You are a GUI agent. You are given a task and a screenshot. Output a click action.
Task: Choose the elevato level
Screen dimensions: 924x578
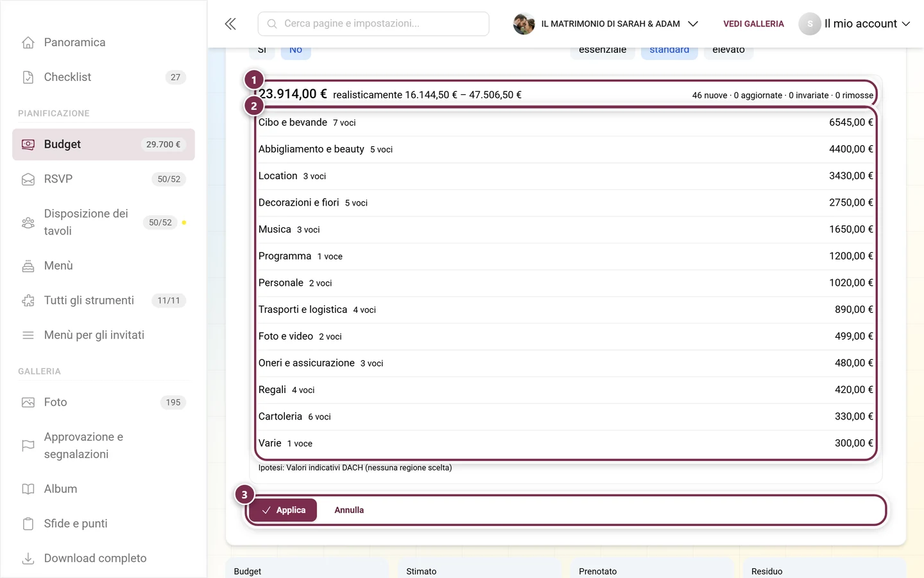pyautogui.click(x=728, y=50)
